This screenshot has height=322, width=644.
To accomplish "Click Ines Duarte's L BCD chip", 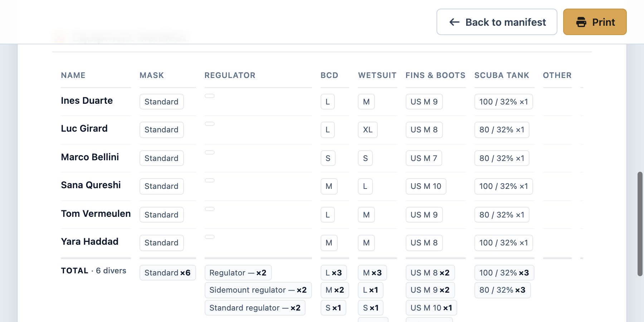I will [327, 102].
